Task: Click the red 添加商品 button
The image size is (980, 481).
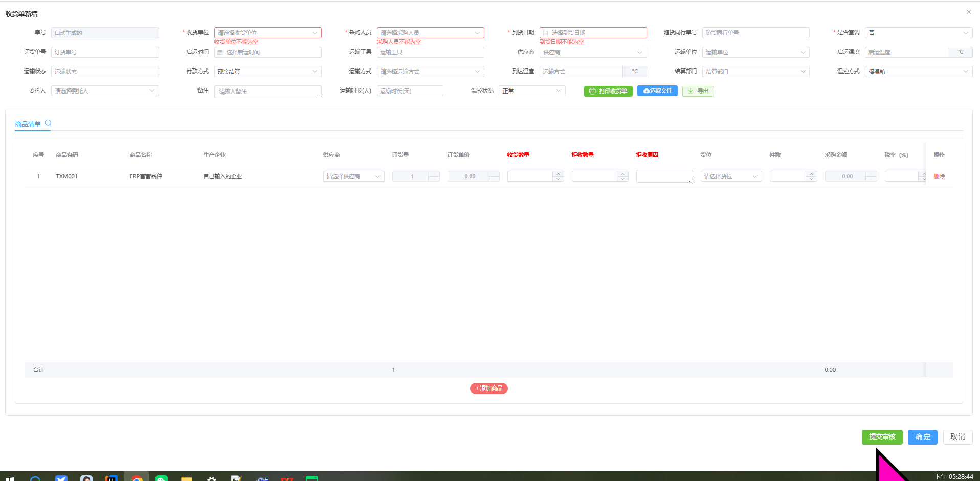Action: point(488,388)
